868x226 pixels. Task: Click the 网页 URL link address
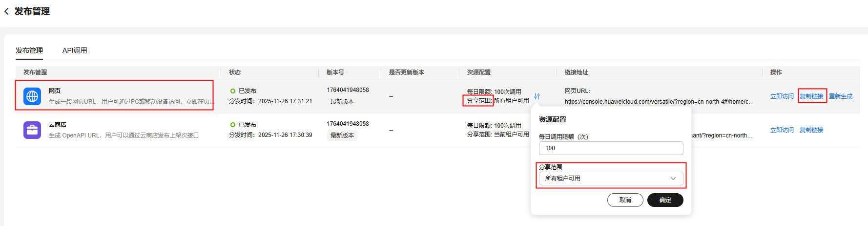659,102
